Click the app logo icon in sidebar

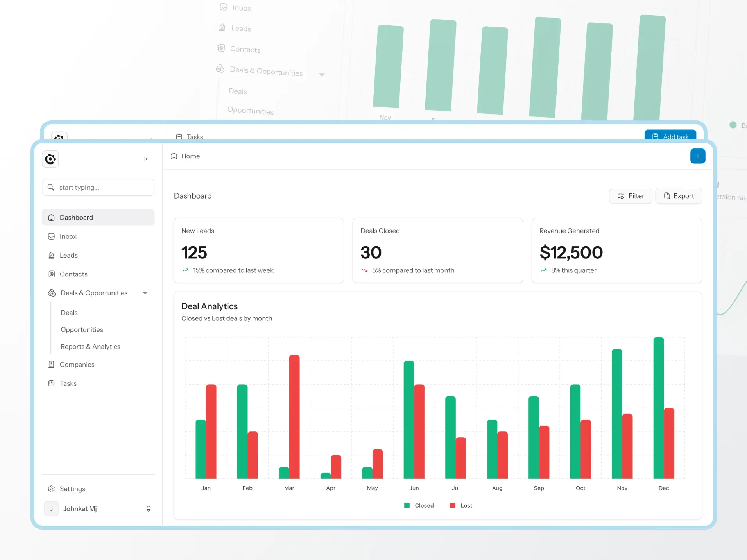coord(50,159)
